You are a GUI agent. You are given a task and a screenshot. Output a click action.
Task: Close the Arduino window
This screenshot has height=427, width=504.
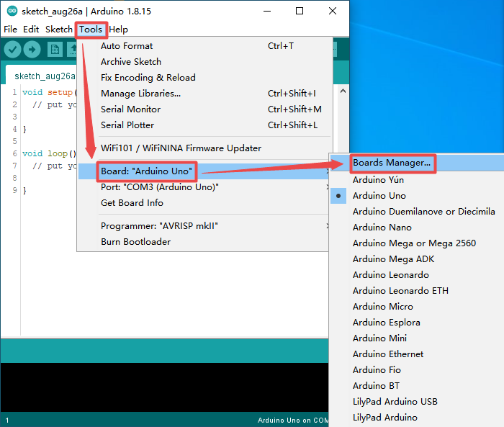(333, 12)
